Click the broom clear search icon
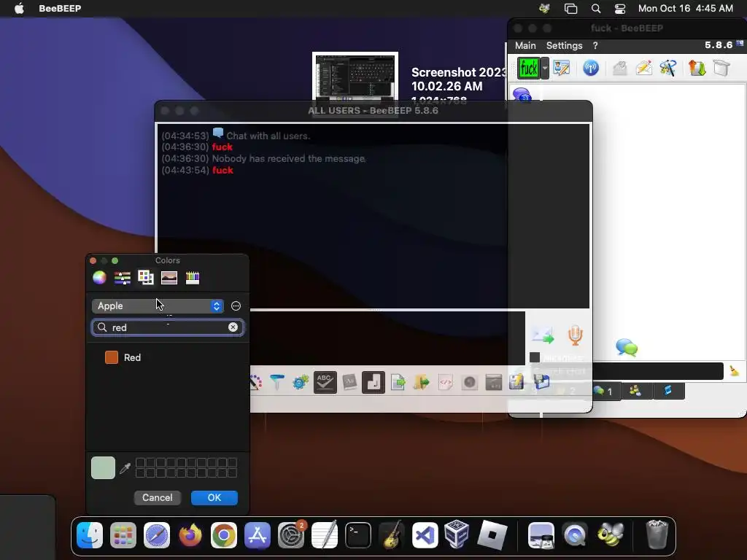This screenshot has width=747, height=560. (734, 370)
